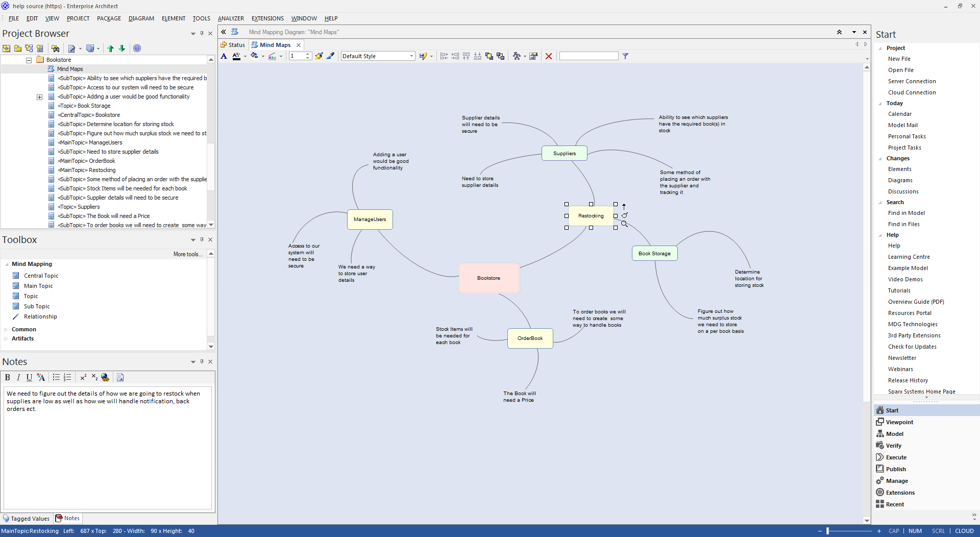The height and width of the screenshot is (537, 980).
Task: Click the zoom slider in status bar
Action: pyautogui.click(x=828, y=531)
